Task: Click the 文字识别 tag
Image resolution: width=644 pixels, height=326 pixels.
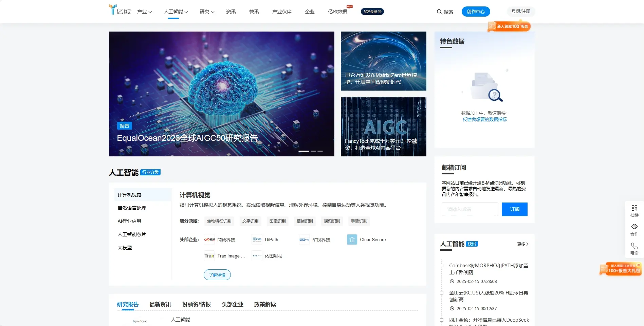Action: (x=251, y=221)
